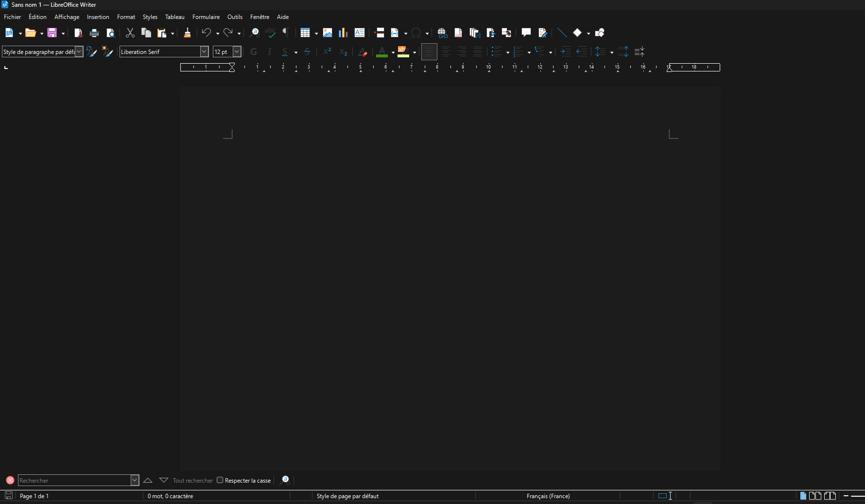Click the Export as PDF icon
The width and height of the screenshot is (865, 504).
click(78, 33)
